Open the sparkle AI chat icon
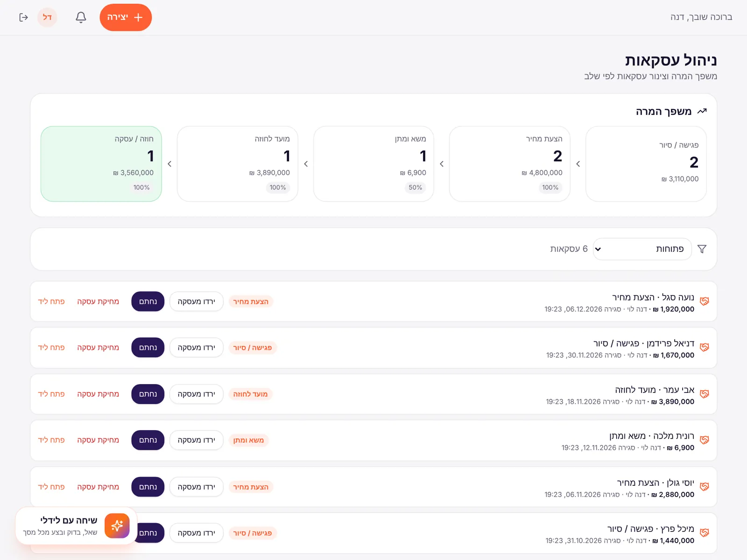The width and height of the screenshot is (747, 560). (117, 526)
